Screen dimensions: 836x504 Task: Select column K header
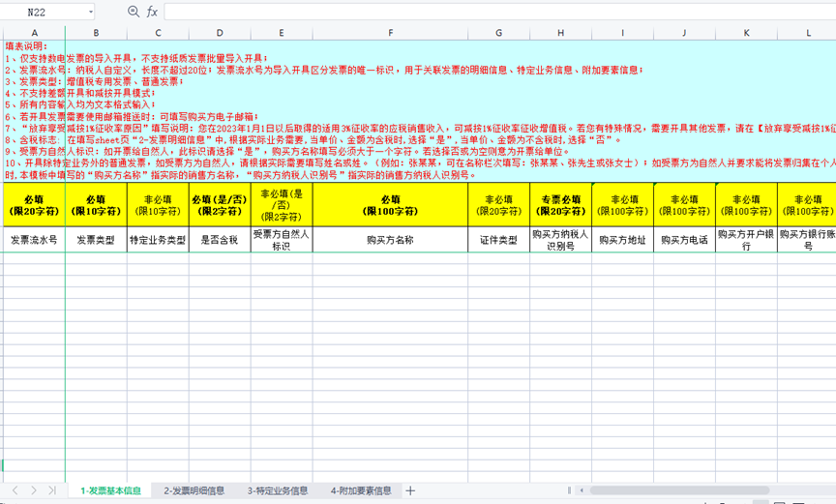tap(746, 33)
